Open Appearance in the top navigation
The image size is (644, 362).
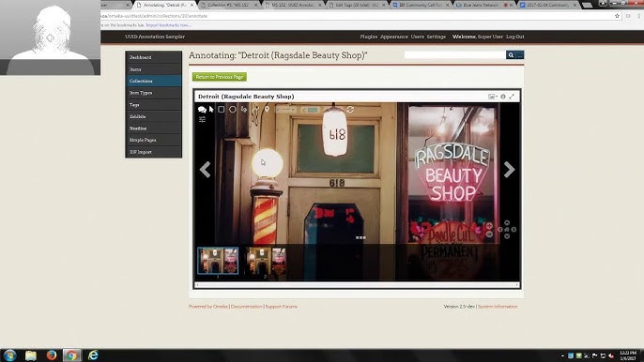[x=394, y=37]
